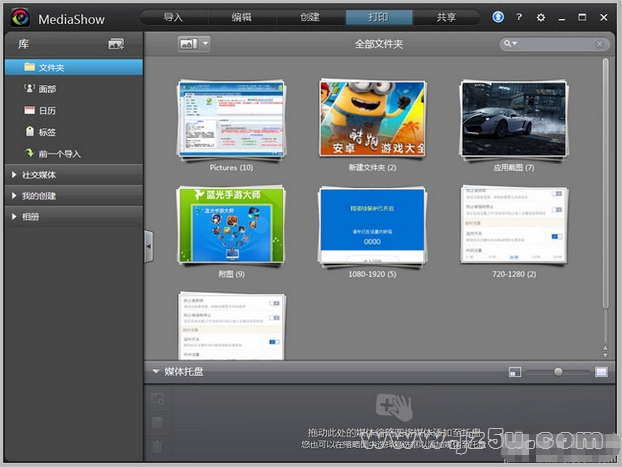The width and height of the screenshot is (622, 467).
Task: Click the smaller thumbnails icon
Action: pos(514,372)
